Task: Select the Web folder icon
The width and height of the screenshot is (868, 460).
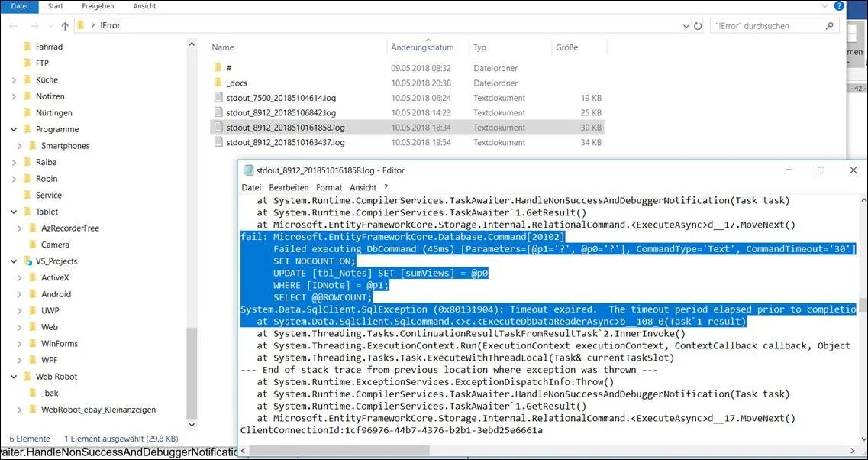Action: tap(31, 327)
